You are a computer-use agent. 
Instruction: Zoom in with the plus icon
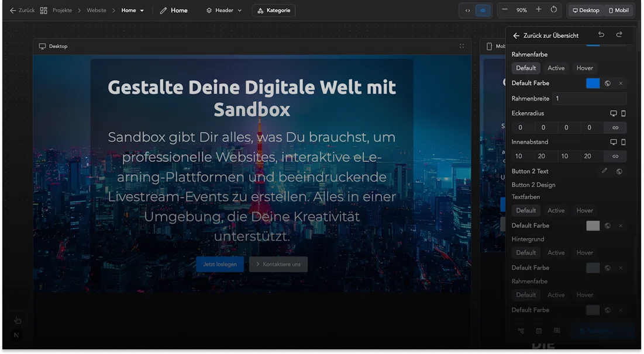[539, 9]
